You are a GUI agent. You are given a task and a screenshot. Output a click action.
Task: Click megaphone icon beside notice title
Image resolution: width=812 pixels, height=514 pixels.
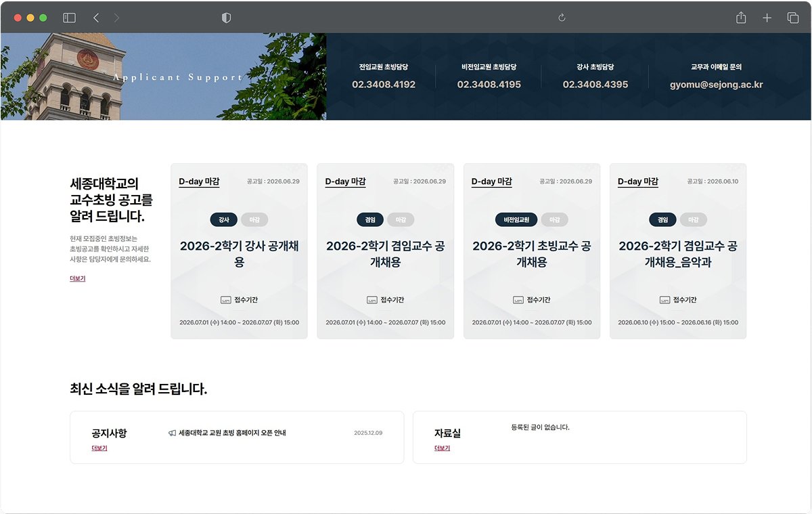[x=172, y=433]
